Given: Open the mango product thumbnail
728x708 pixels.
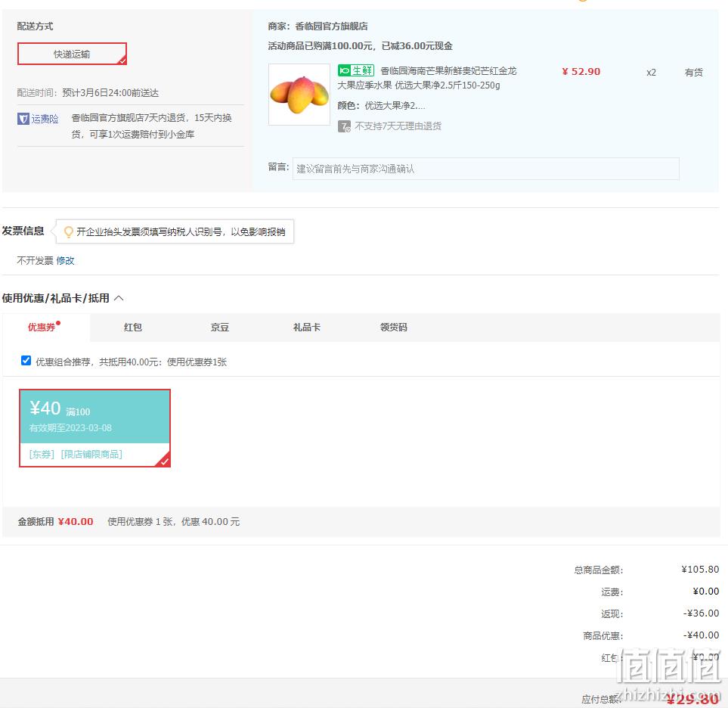Looking at the screenshot, I should (299, 95).
